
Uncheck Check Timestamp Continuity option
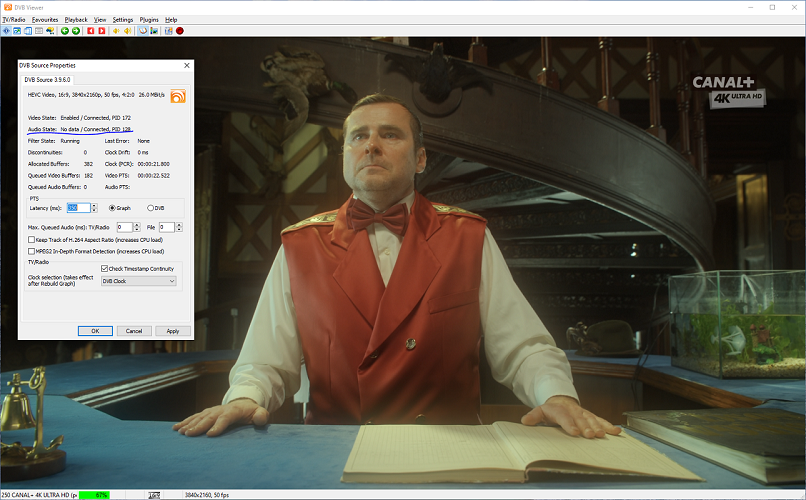tap(105, 268)
